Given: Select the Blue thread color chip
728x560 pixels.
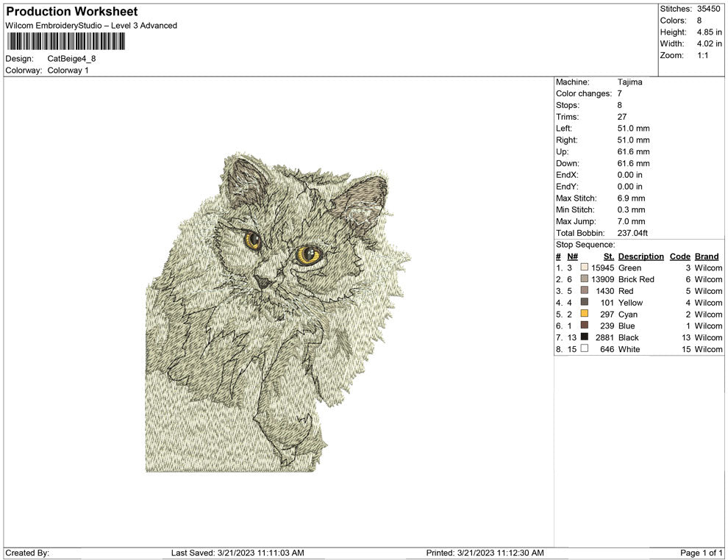Looking at the screenshot, I should tap(583, 326).
